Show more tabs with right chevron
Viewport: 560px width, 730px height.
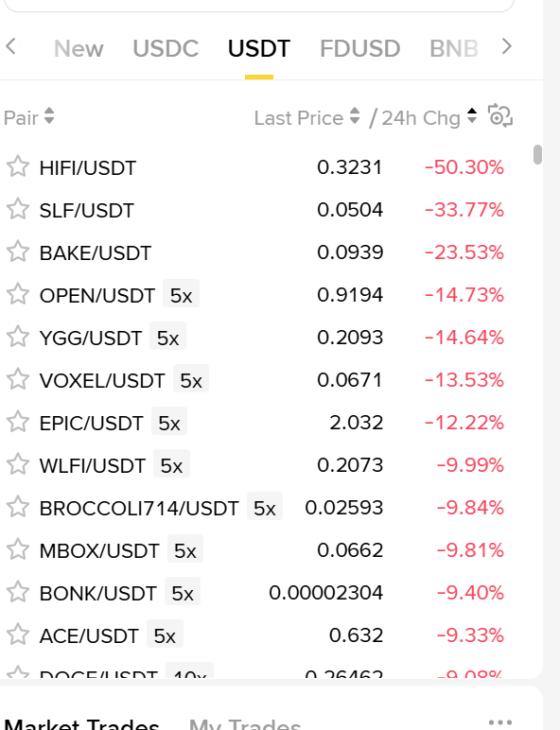pyautogui.click(x=507, y=46)
